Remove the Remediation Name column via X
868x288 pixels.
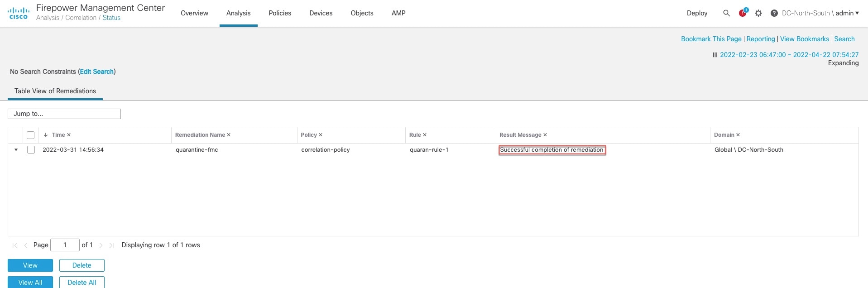click(x=229, y=135)
